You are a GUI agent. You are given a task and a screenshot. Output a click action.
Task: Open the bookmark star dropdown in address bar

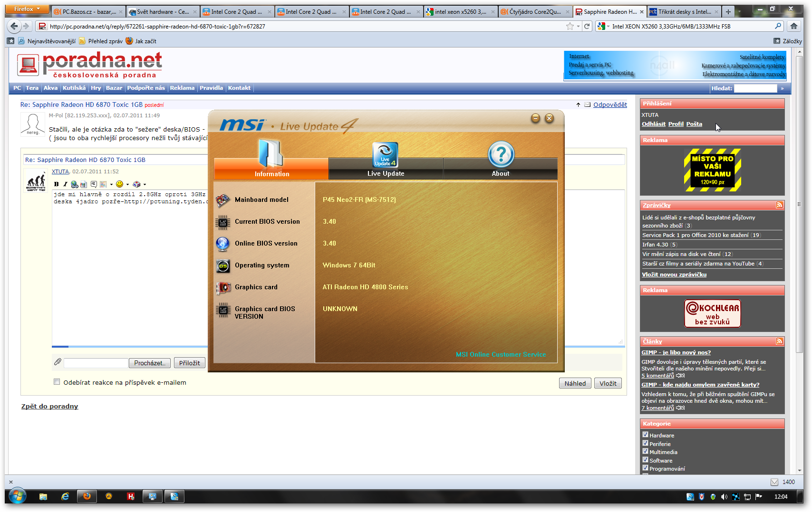pyautogui.click(x=578, y=27)
